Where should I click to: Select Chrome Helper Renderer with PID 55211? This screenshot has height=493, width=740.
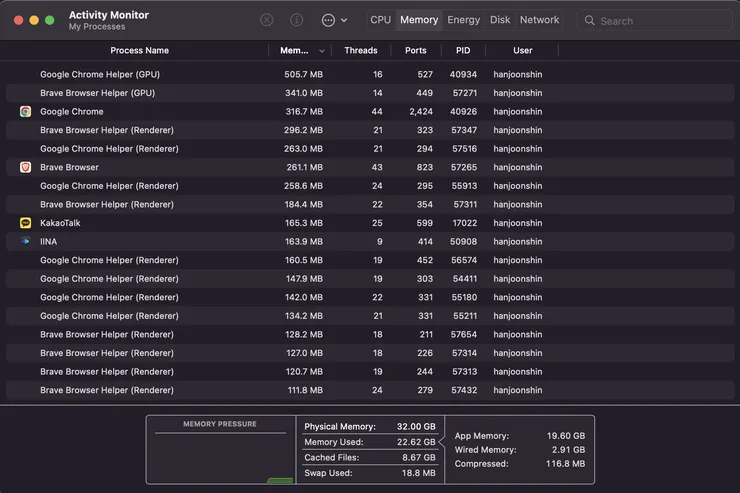370,316
